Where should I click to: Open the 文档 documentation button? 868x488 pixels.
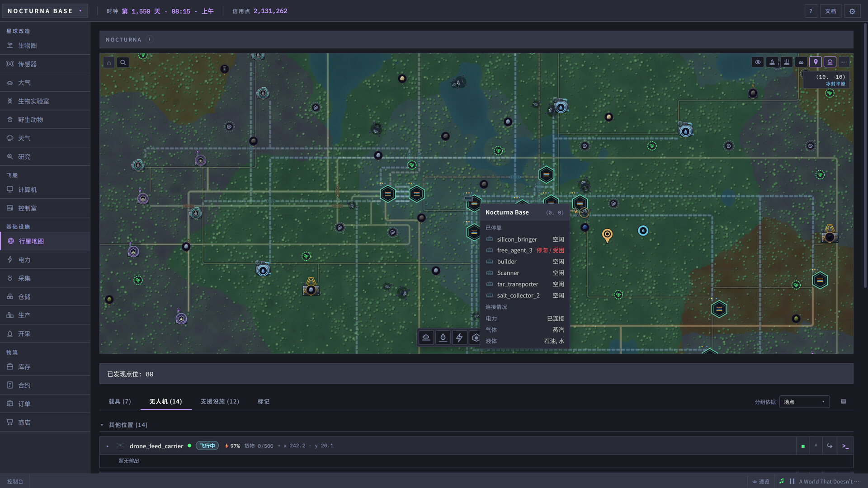830,11
